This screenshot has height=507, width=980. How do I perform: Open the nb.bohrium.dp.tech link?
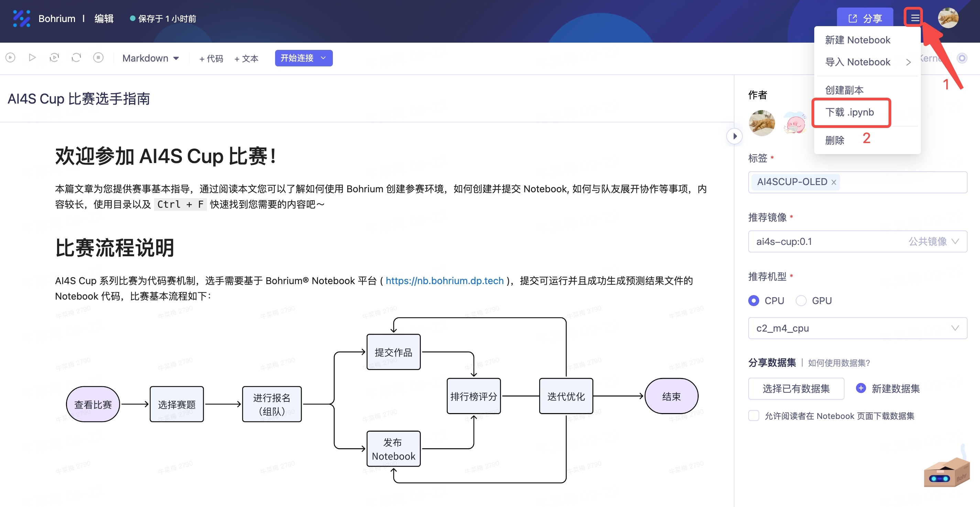(444, 281)
